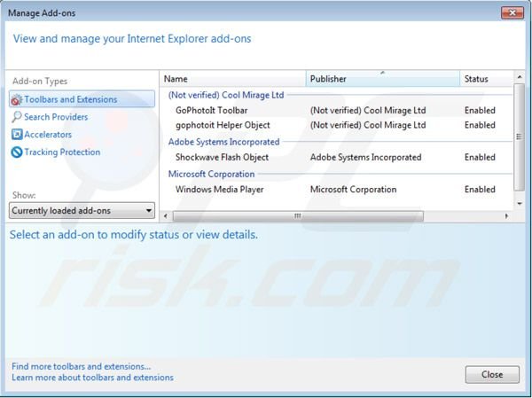Click the Search Providers magnifier icon
Image resolution: width=532 pixels, height=398 pixels.
17,117
